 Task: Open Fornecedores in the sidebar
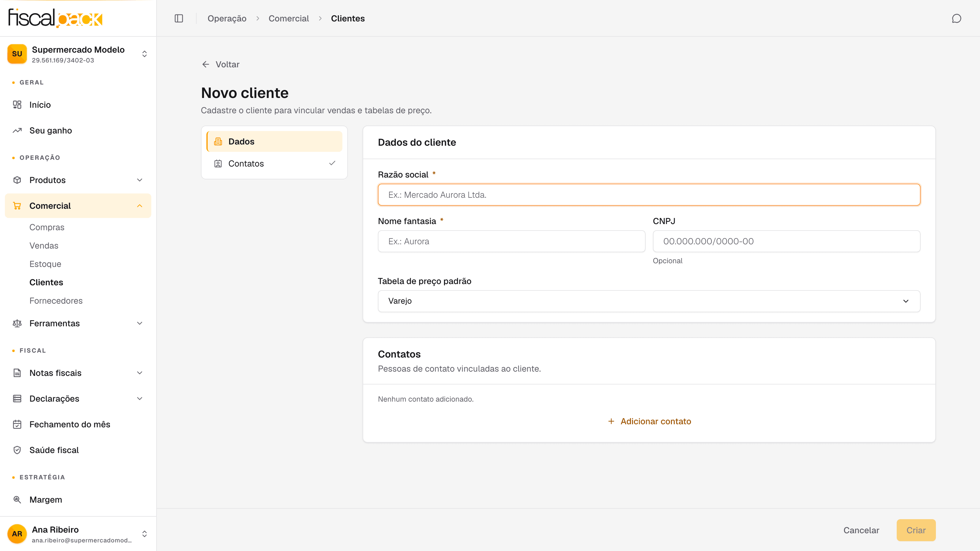(x=56, y=300)
